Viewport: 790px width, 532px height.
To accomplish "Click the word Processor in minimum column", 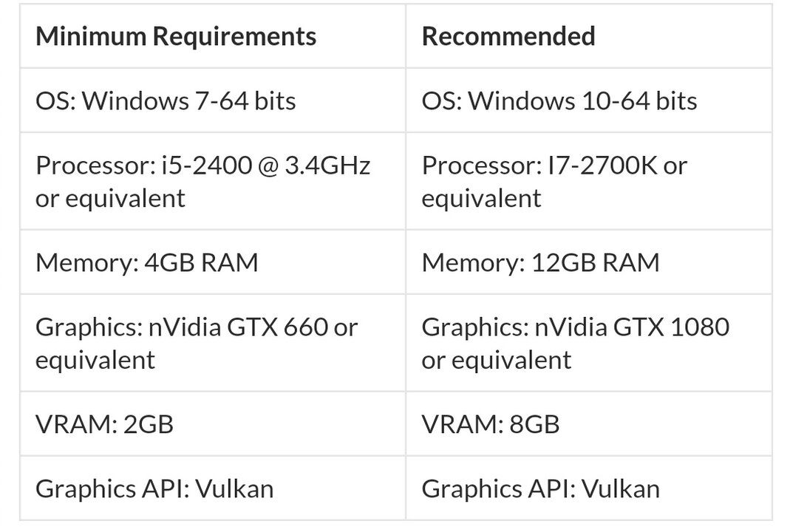I will pos(92,166).
